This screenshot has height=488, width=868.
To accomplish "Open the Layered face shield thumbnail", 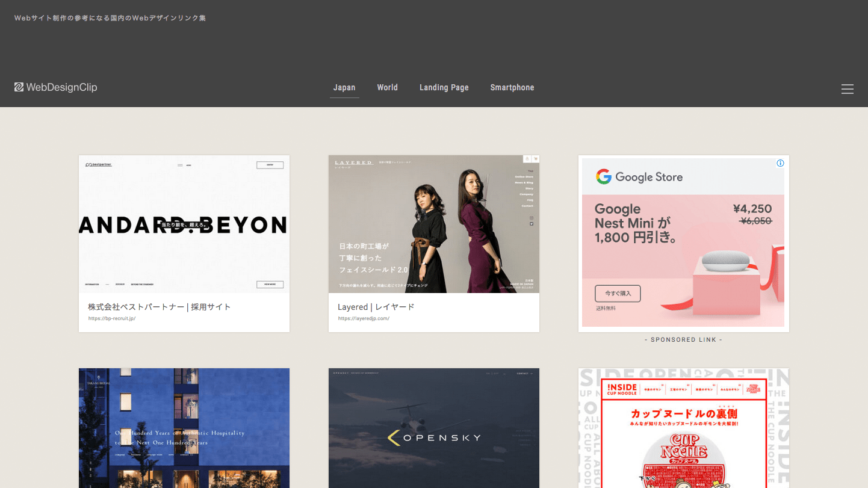I will (434, 224).
